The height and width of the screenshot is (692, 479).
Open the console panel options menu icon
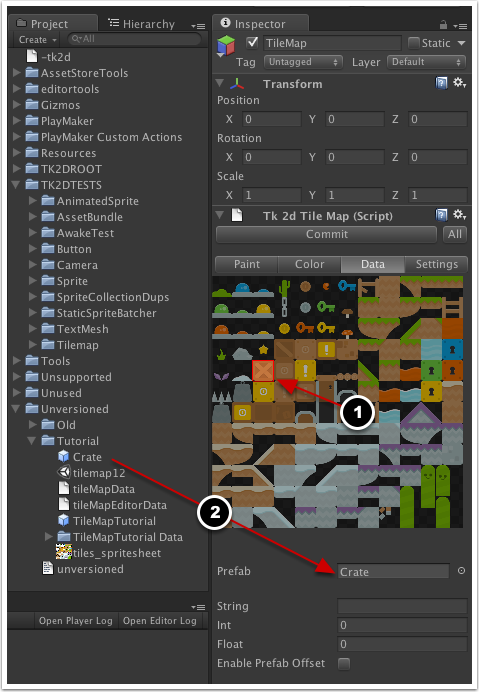pos(198,607)
